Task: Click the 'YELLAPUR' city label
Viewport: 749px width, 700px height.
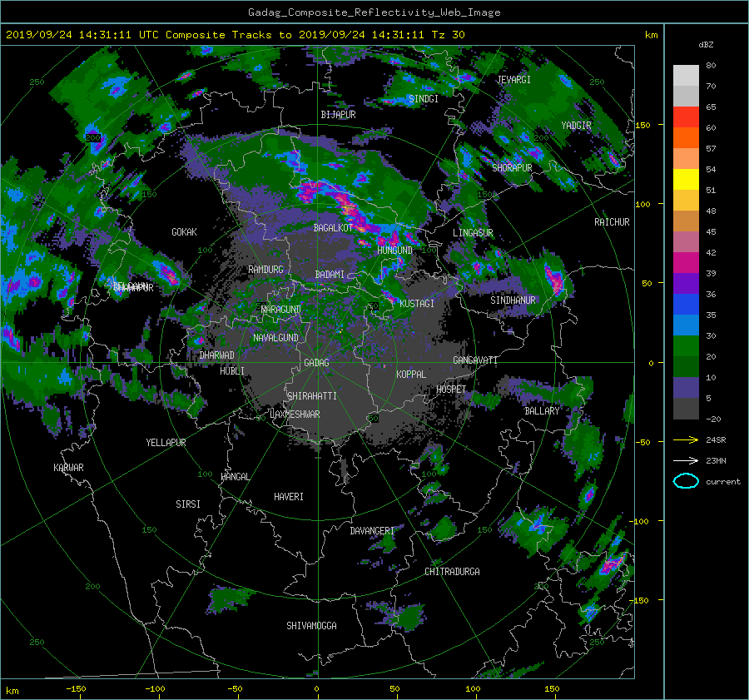Action: coord(166,443)
